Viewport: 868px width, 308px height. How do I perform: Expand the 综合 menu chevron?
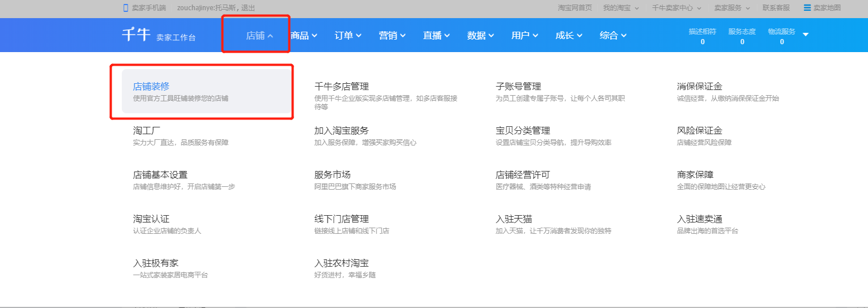(624, 36)
